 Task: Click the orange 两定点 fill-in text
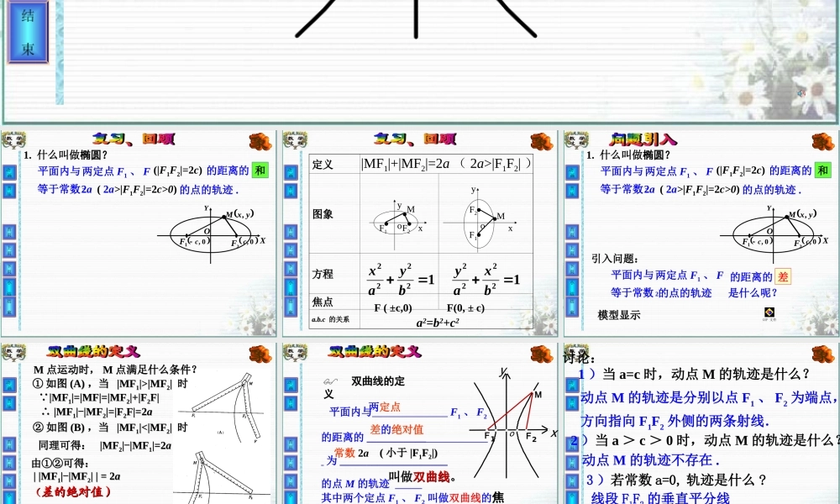(385, 407)
